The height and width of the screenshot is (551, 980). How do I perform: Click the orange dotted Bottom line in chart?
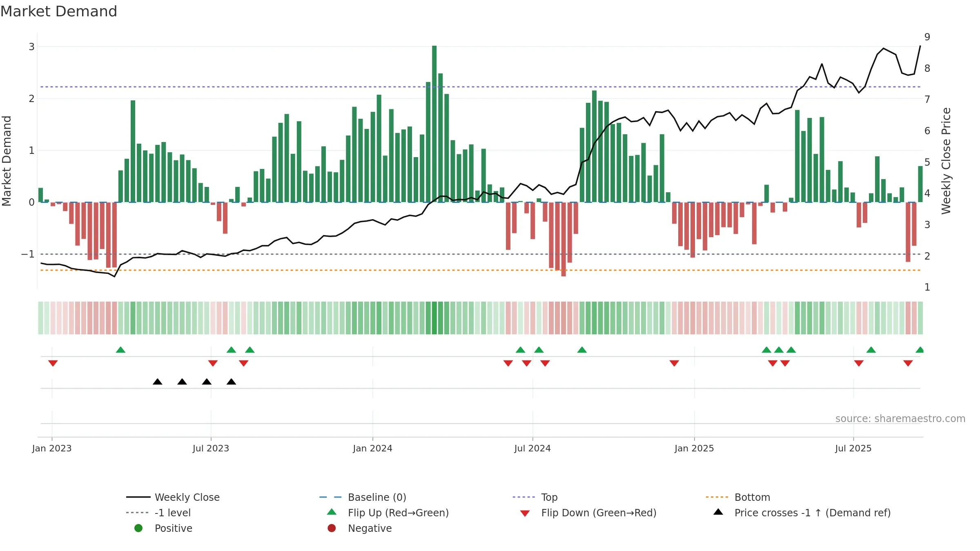tap(480, 270)
